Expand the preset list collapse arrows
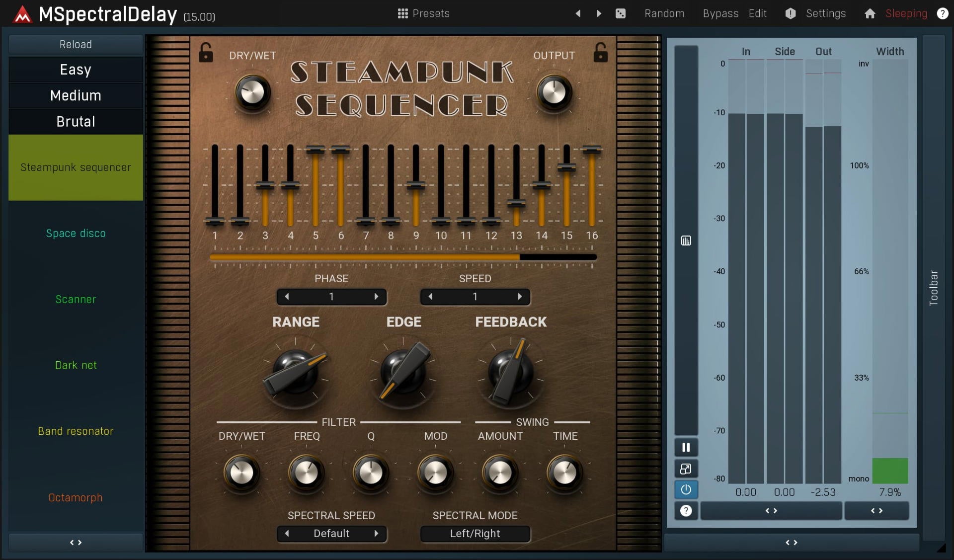 76,542
